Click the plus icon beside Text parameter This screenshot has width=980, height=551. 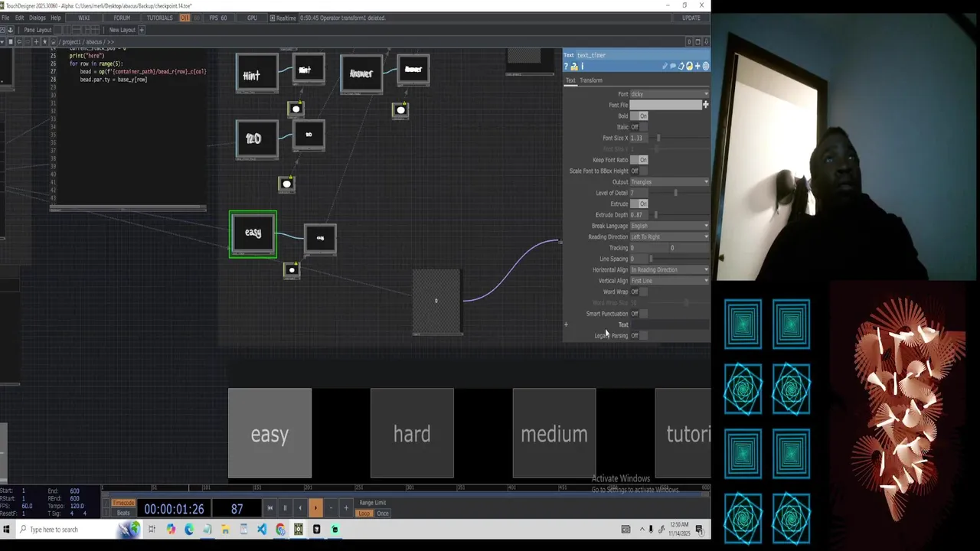(566, 324)
